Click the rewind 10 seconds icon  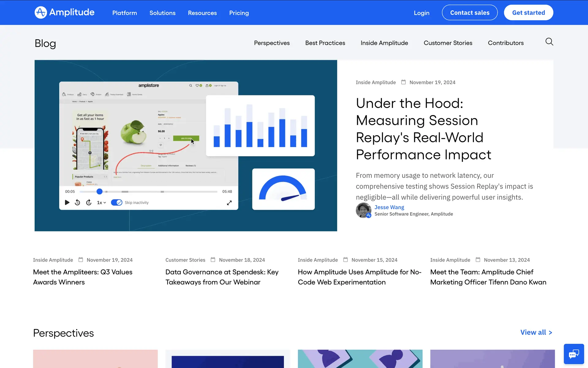coord(77,202)
